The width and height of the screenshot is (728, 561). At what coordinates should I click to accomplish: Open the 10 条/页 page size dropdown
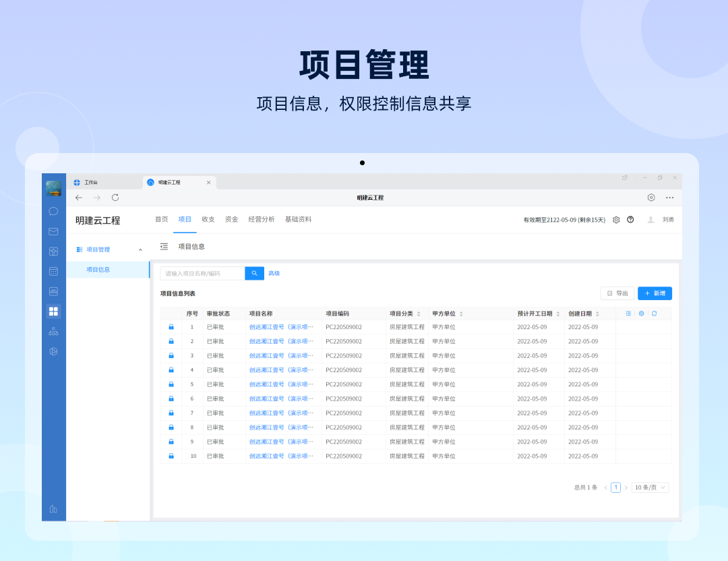650,488
